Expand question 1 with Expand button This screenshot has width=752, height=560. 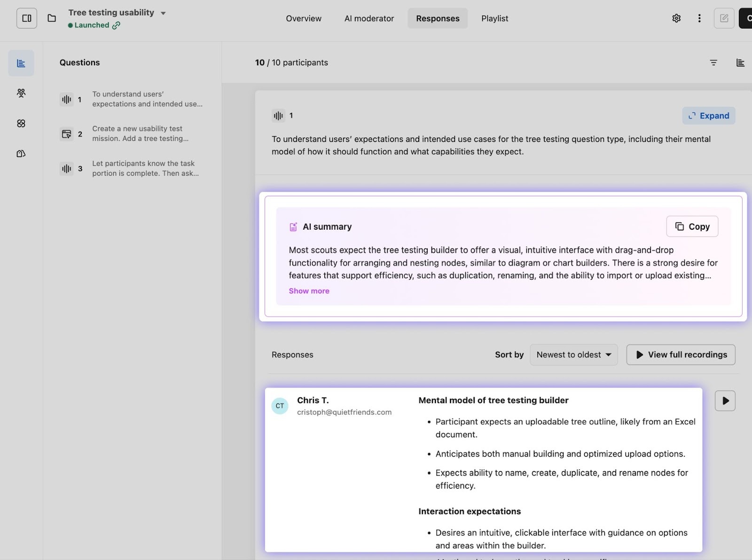708,116
